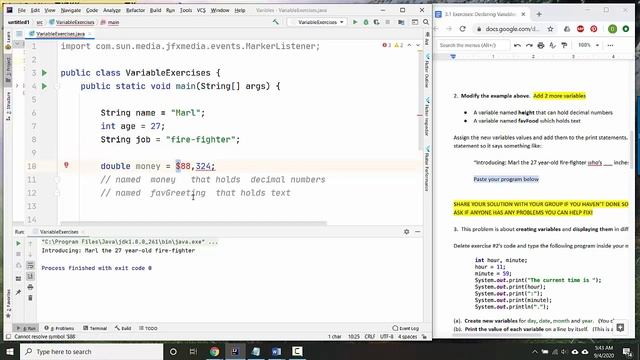Go to previous highlighted error up arrow

409,45
